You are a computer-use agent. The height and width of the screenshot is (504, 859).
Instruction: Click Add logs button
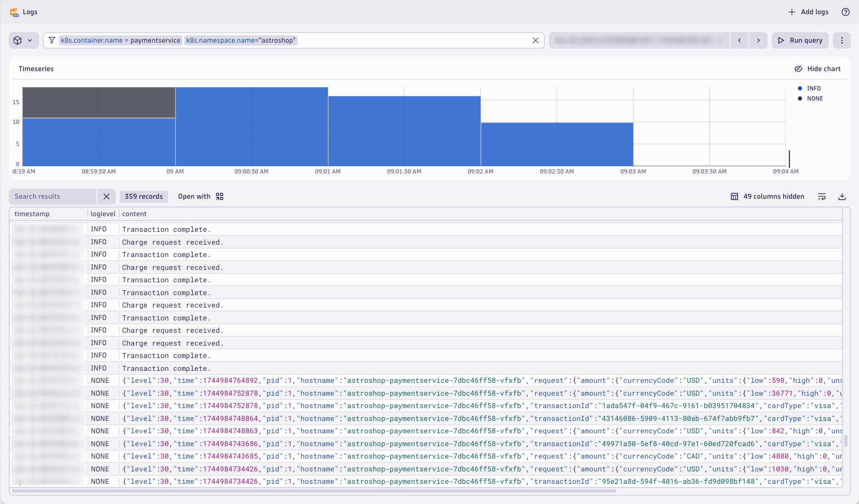click(808, 12)
